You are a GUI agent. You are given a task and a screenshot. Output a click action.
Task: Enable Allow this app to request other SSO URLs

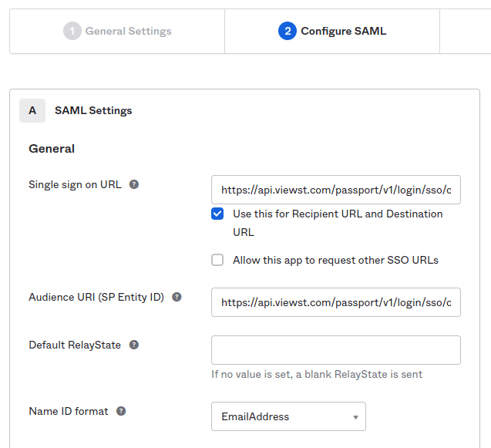click(217, 260)
